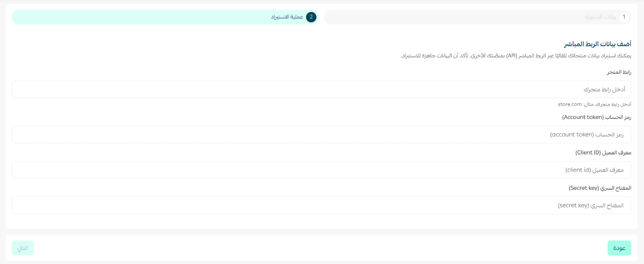Click the 'رمز الحساب (Account token)' label
This screenshot has width=644, height=264.
tap(597, 117)
